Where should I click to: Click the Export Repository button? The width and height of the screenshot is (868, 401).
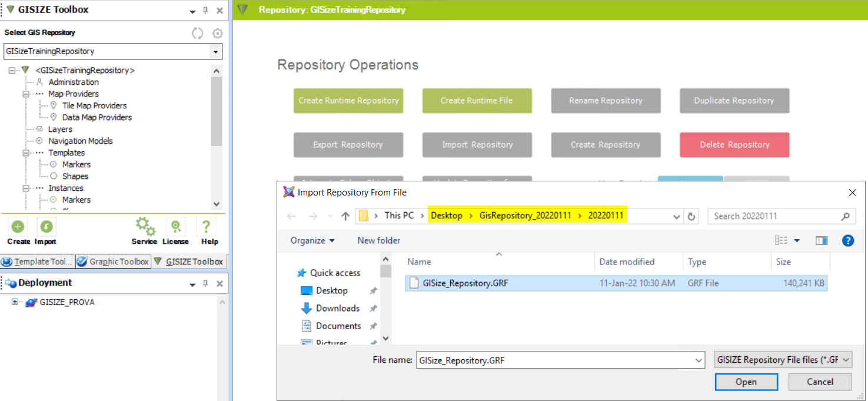[x=348, y=145]
